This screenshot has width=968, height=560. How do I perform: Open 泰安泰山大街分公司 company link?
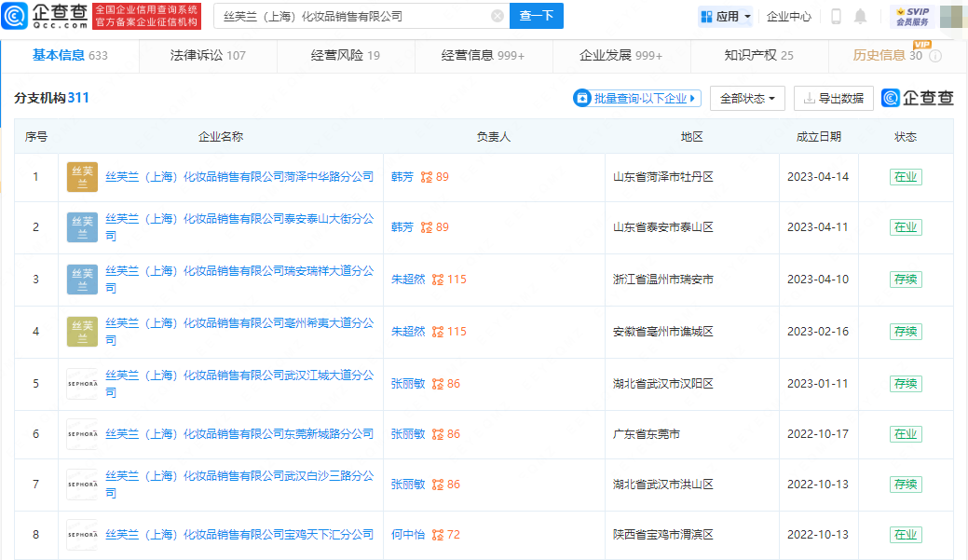coord(239,227)
